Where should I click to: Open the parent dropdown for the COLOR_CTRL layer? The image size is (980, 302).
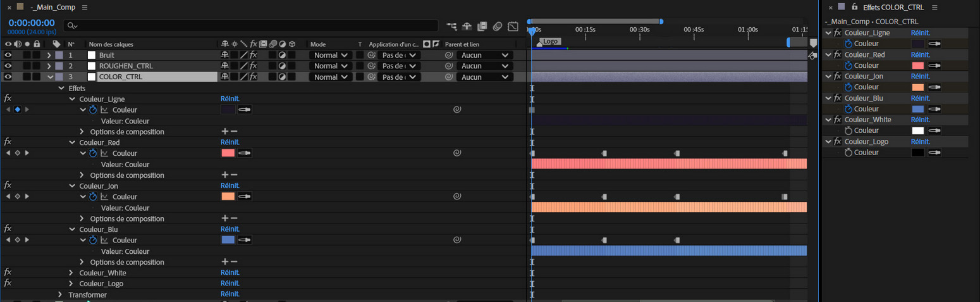tap(484, 77)
